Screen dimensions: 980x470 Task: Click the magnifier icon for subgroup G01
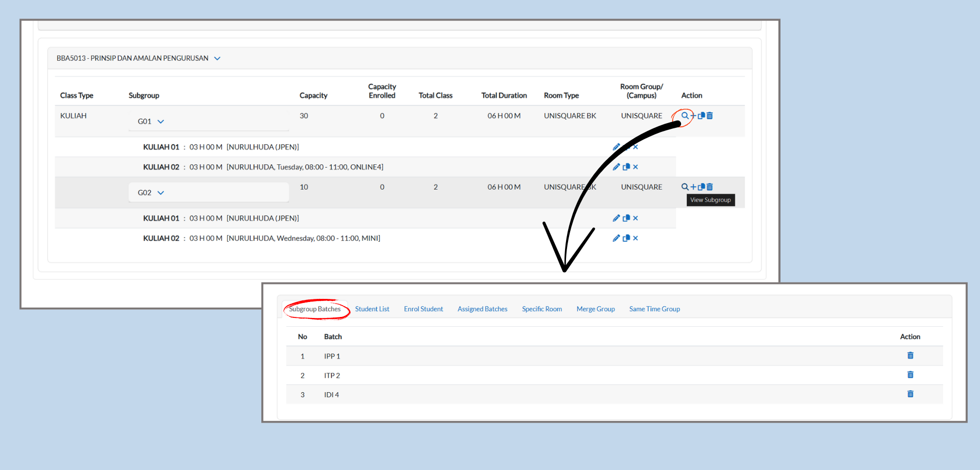pyautogui.click(x=685, y=115)
